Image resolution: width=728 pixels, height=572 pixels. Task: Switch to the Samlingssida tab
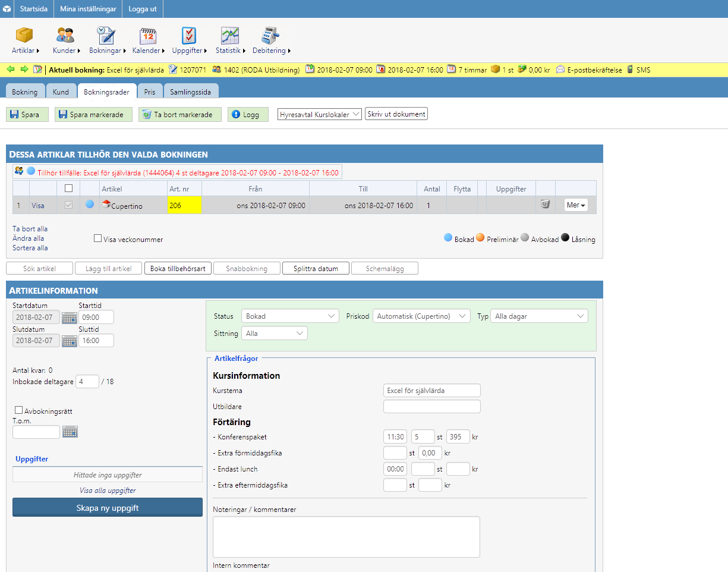click(191, 92)
